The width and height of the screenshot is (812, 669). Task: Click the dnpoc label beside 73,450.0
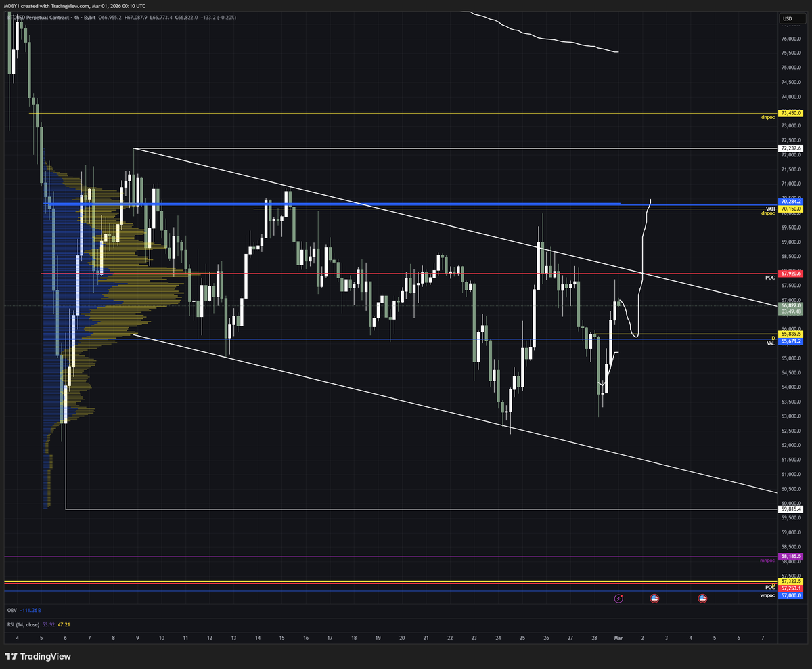(767, 118)
